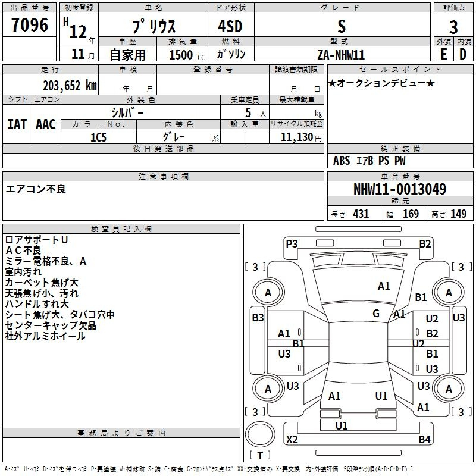Click exterior color シルバー
The image size is (476, 476).
tap(127, 112)
